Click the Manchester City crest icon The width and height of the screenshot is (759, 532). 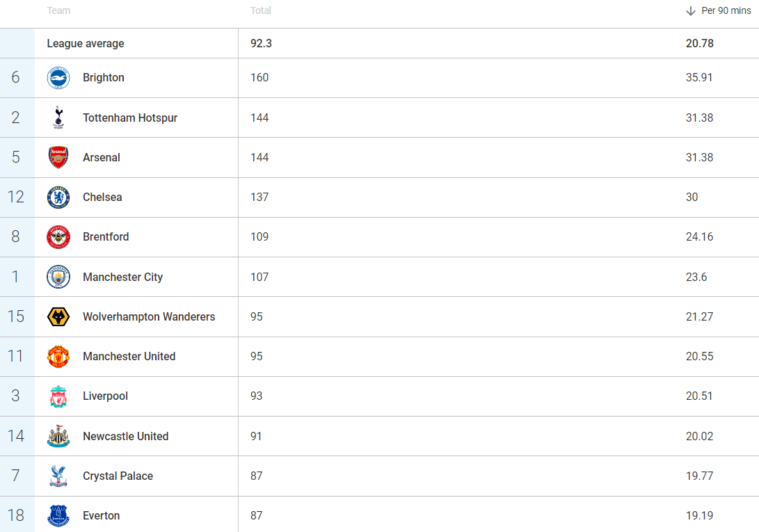pos(58,277)
